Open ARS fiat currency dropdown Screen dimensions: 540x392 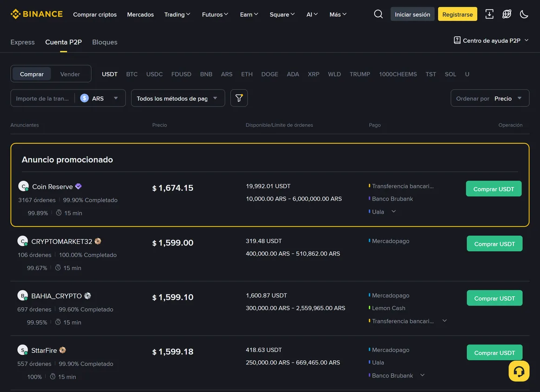click(100, 98)
